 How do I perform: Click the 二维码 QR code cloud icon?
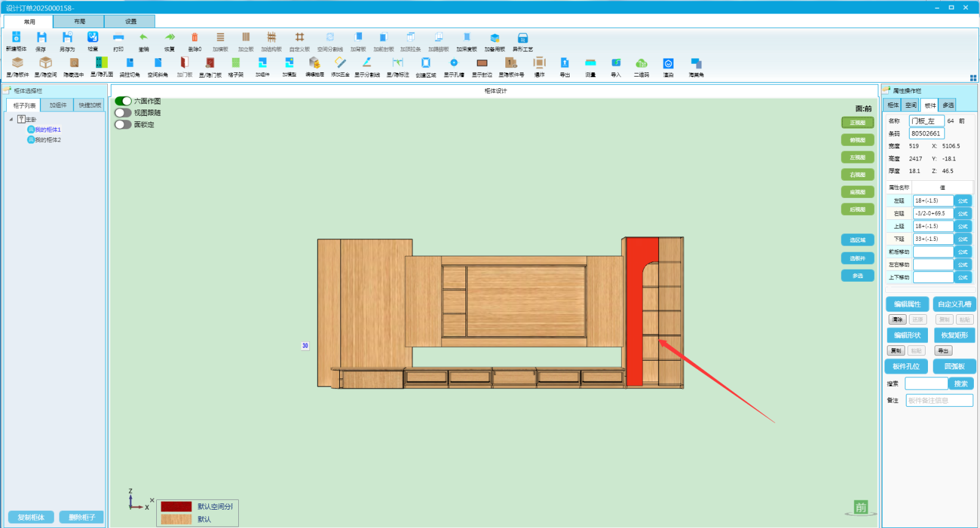coord(641,62)
